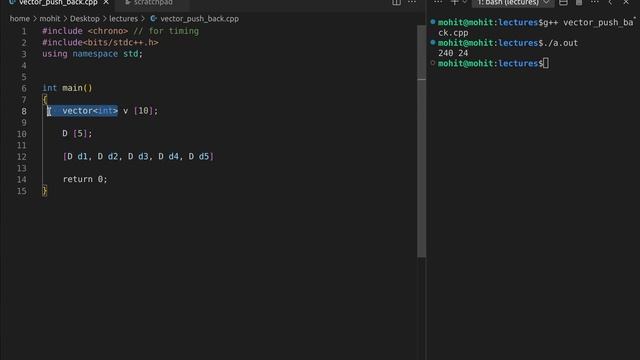Click the scratchpad tab file icon
Viewport: 640px width, 360px height.
(128, 2)
